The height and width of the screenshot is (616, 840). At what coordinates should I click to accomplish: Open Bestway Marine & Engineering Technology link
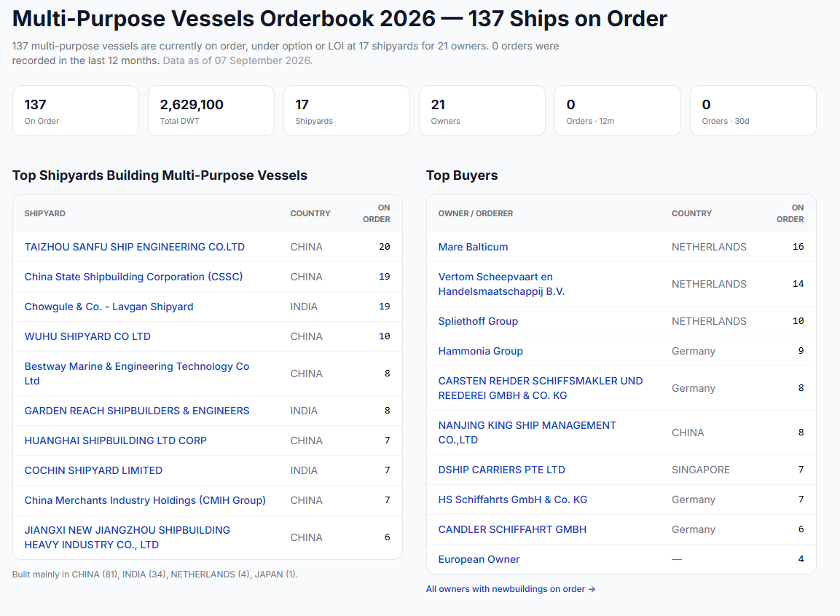tap(137, 374)
